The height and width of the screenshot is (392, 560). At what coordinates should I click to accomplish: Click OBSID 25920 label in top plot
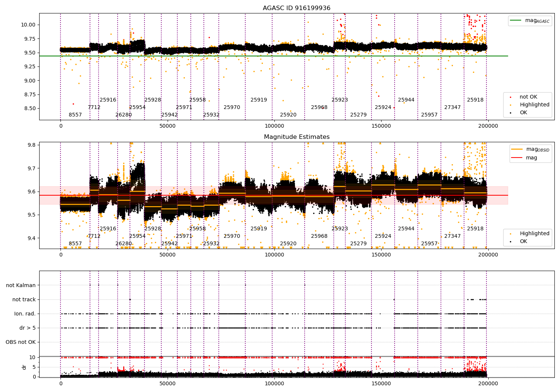point(288,115)
